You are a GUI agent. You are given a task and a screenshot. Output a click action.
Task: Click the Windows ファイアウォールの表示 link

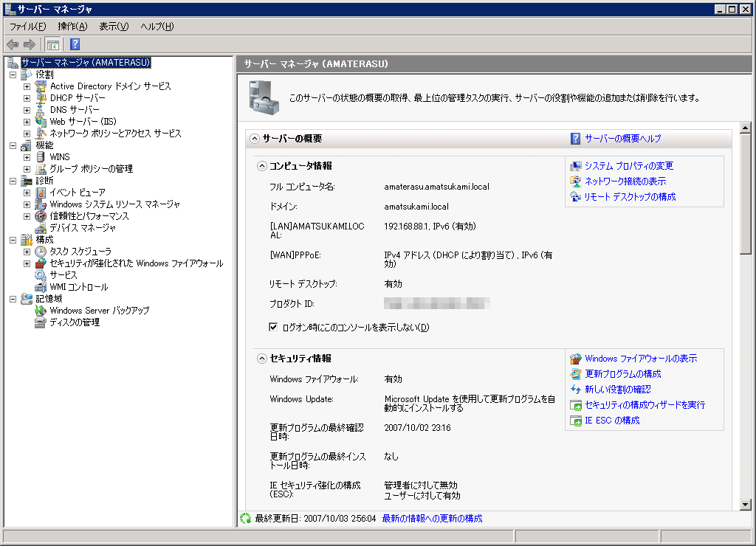[x=640, y=359]
